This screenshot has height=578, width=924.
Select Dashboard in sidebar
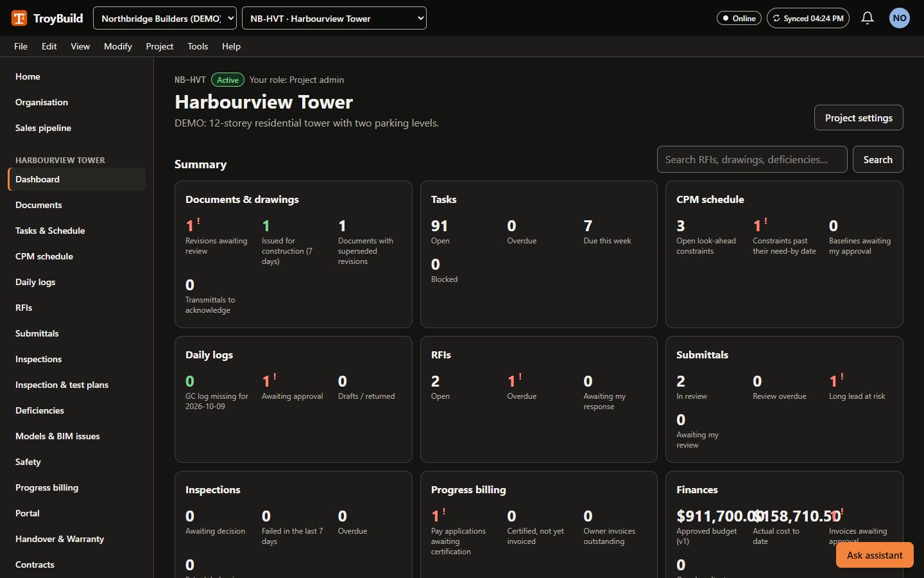pos(77,179)
